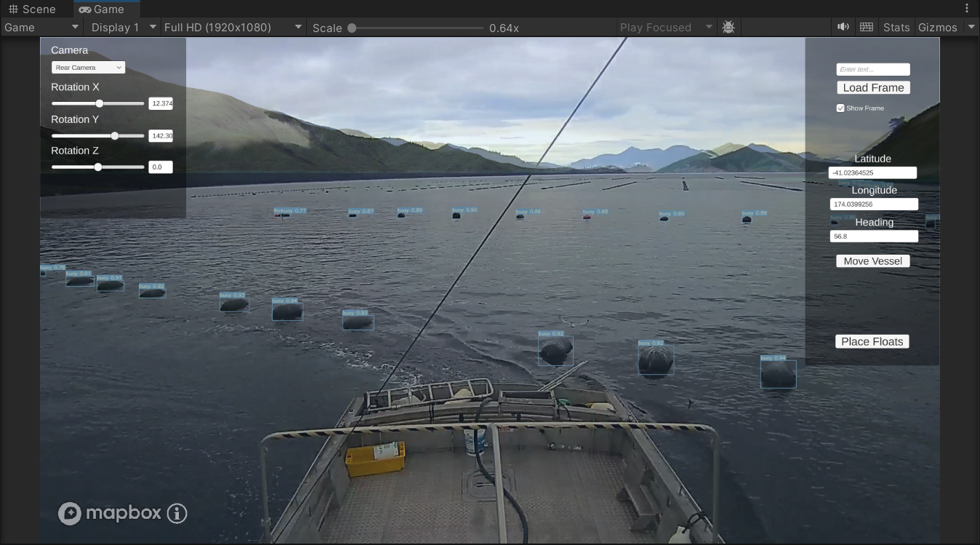
Task: Click the Mapbox logo
Action: [110, 513]
